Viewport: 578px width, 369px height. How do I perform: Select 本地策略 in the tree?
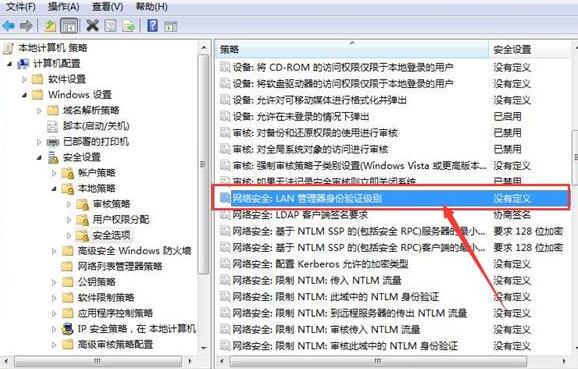click(97, 188)
